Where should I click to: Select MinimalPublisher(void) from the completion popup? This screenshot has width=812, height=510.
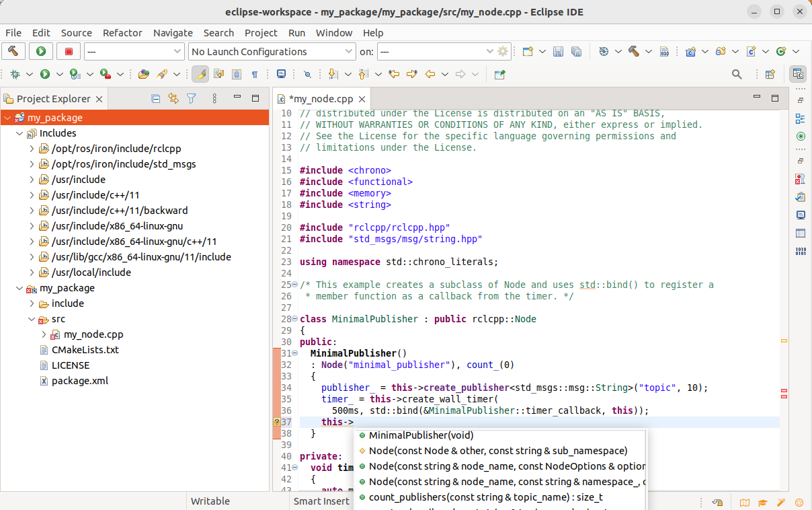coord(421,435)
